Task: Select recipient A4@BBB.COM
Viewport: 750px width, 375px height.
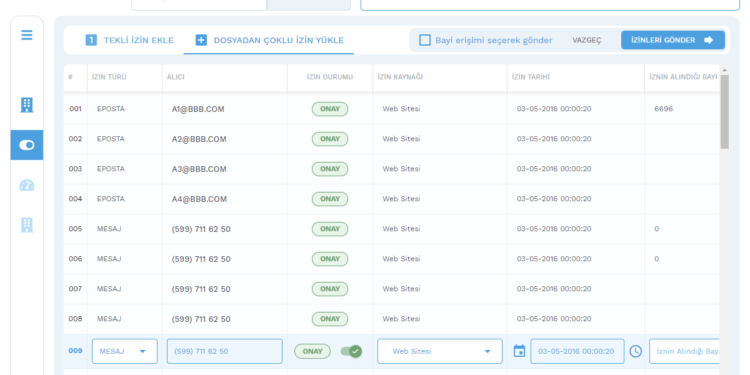Action: tap(199, 199)
